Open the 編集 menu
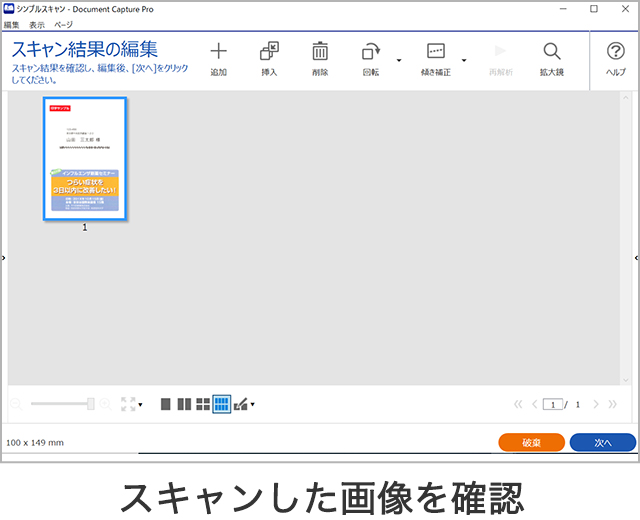This screenshot has height=520, width=640. [x=12, y=23]
